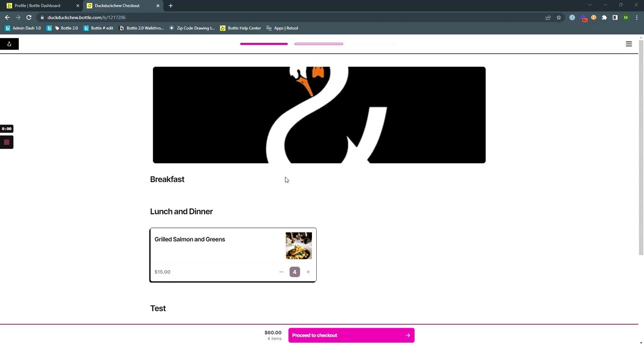Go forward in browser history
Screen dimensions: 644x346
18,17
